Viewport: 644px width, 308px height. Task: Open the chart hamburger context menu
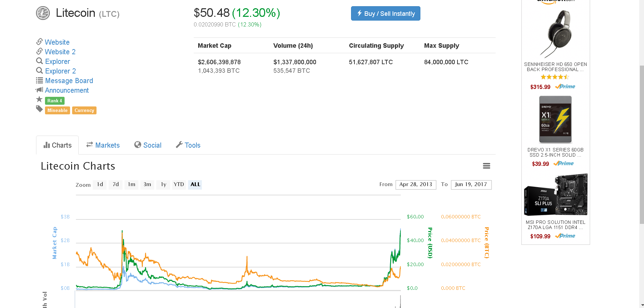click(x=486, y=166)
